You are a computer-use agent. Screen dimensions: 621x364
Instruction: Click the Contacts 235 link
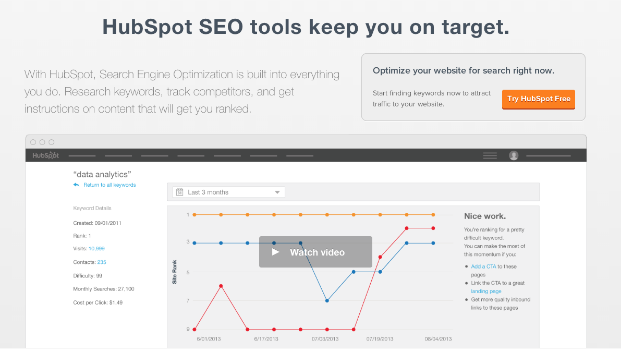102,262
